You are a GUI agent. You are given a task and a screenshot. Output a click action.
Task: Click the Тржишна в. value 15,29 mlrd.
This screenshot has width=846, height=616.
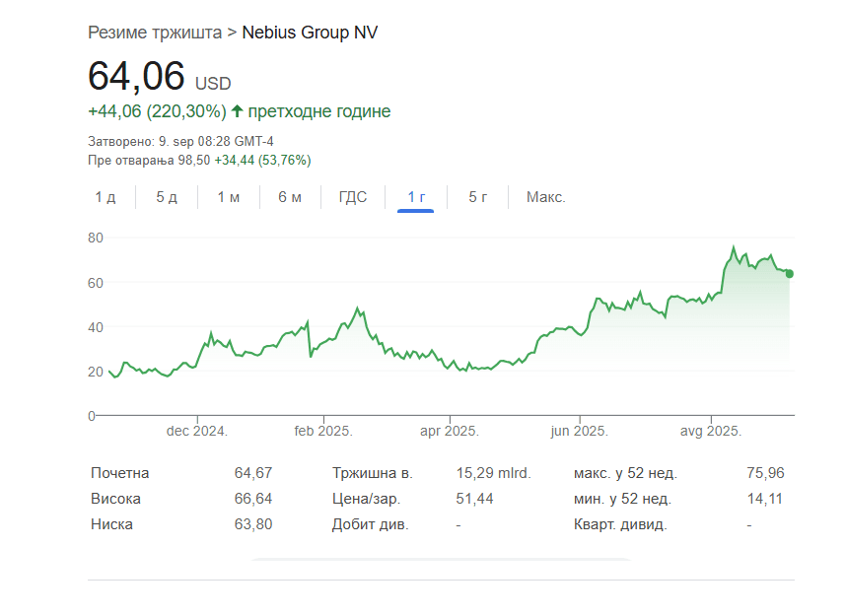[494, 473]
